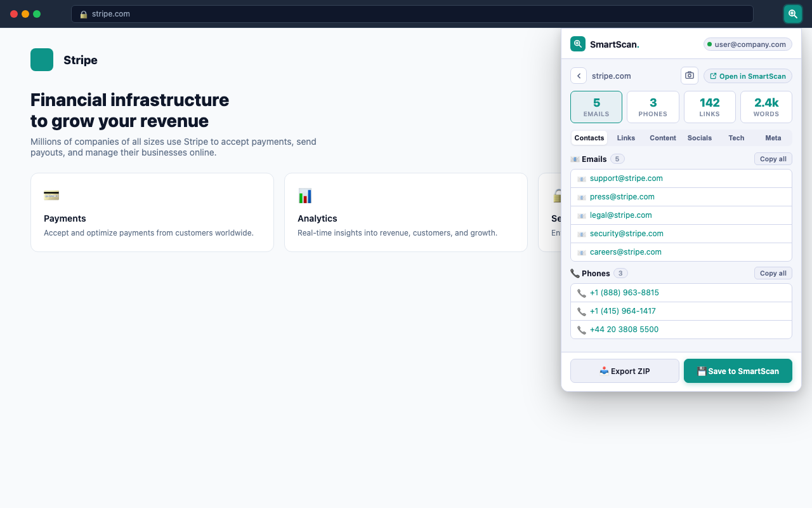Screen dimensions: 812x508
Task: Click the phone icon next to +1 (888) 963-8815
Action: [x=582, y=293]
